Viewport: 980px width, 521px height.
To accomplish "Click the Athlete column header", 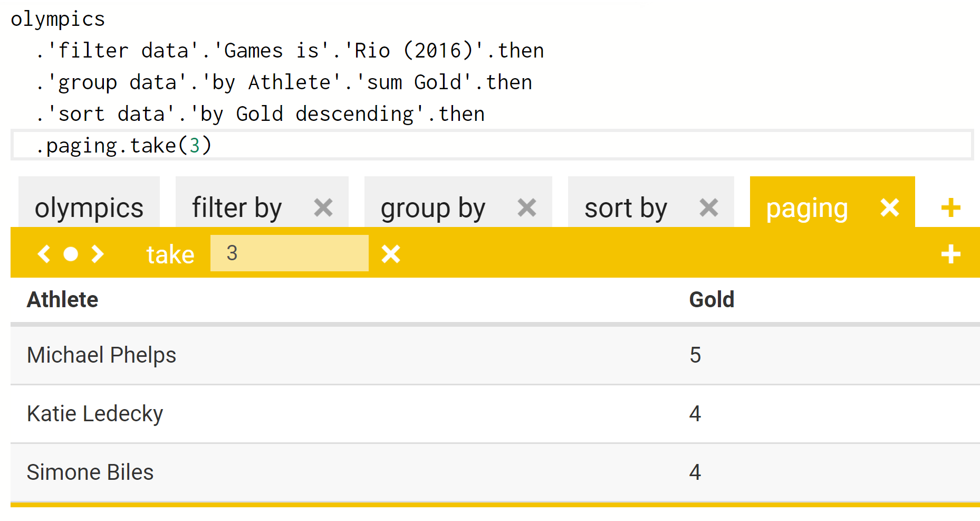I will pyautogui.click(x=62, y=300).
